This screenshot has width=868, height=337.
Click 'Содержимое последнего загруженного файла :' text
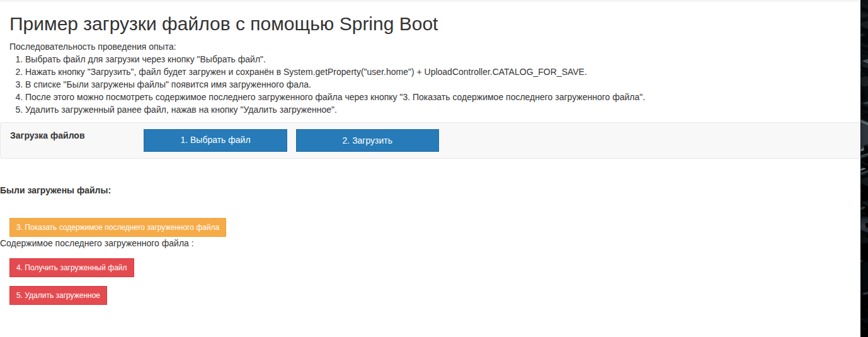tap(97, 243)
